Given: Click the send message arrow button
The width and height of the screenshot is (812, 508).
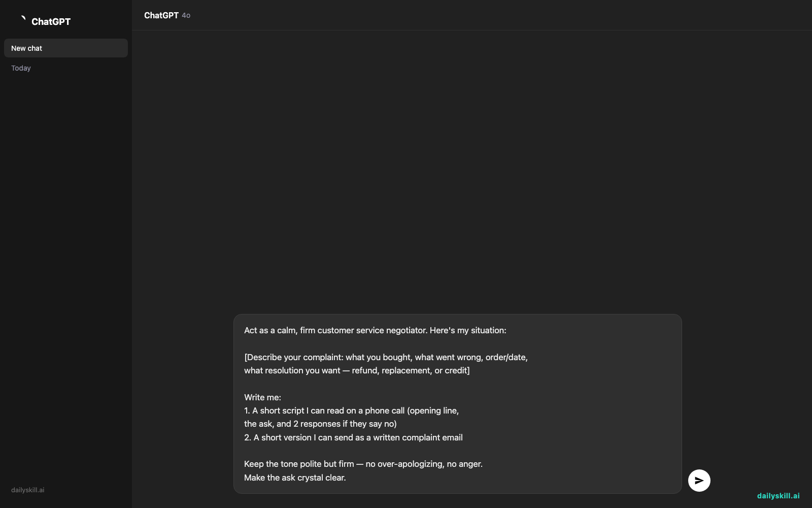Looking at the screenshot, I should [x=699, y=481].
